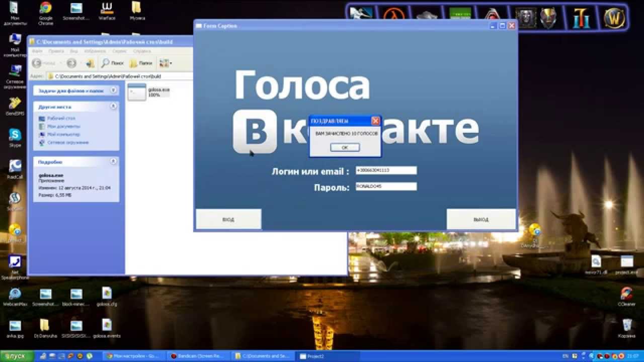Select golosa.events file on desktop

tap(106, 328)
